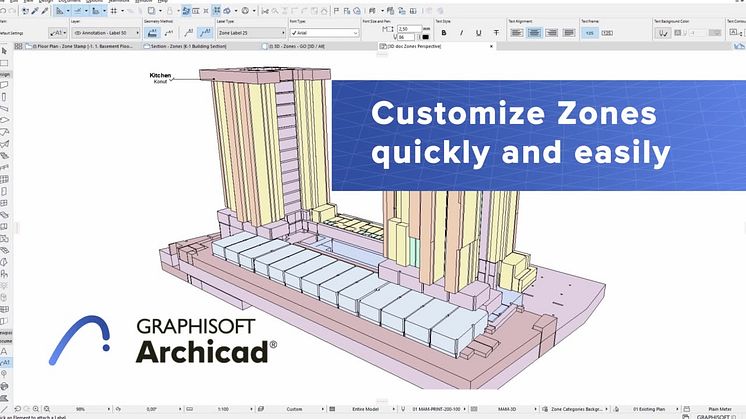Toggle Strikethrough text style

click(x=496, y=33)
